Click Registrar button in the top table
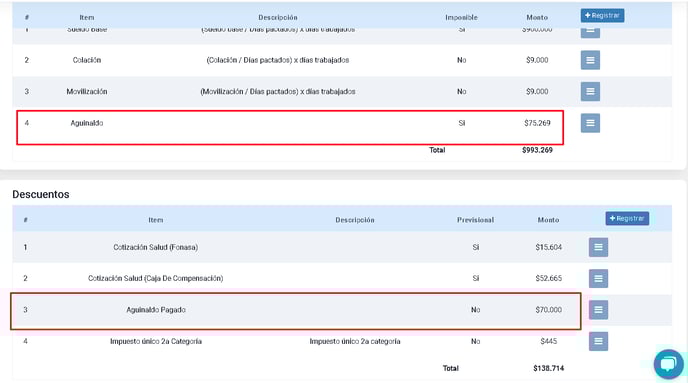This screenshot has height=383, width=688. pyautogui.click(x=602, y=15)
